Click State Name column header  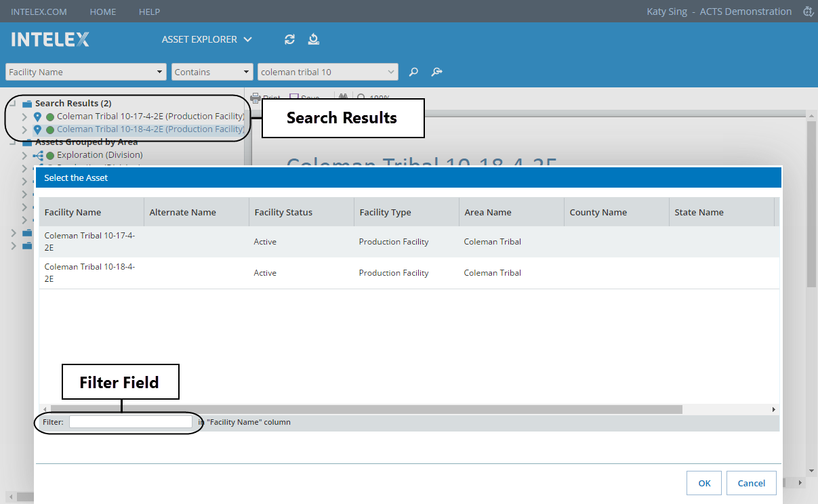pos(722,212)
